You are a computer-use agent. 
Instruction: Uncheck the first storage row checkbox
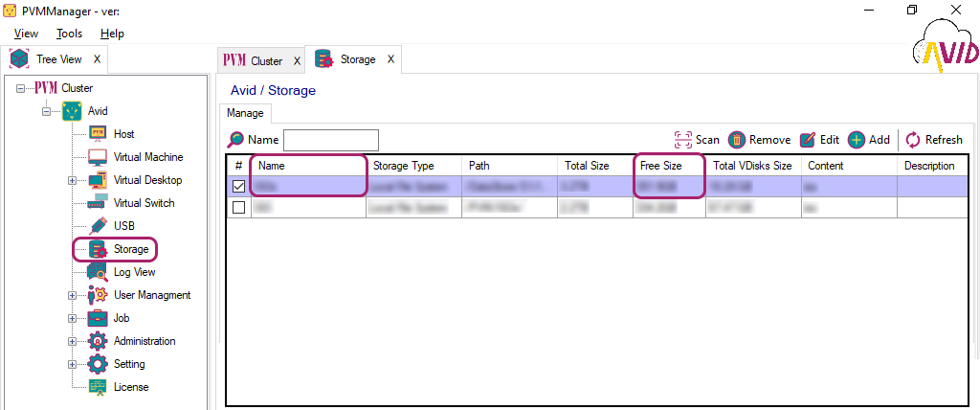238,187
